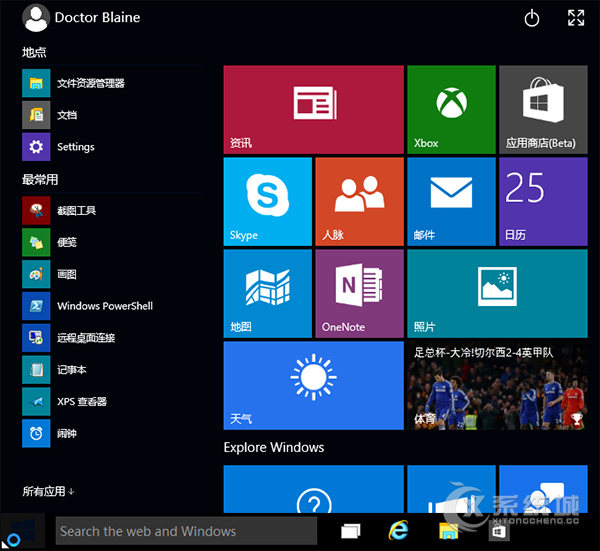The height and width of the screenshot is (551, 600).
Task: Open the 人脉 people tile
Action: [x=359, y=202]
